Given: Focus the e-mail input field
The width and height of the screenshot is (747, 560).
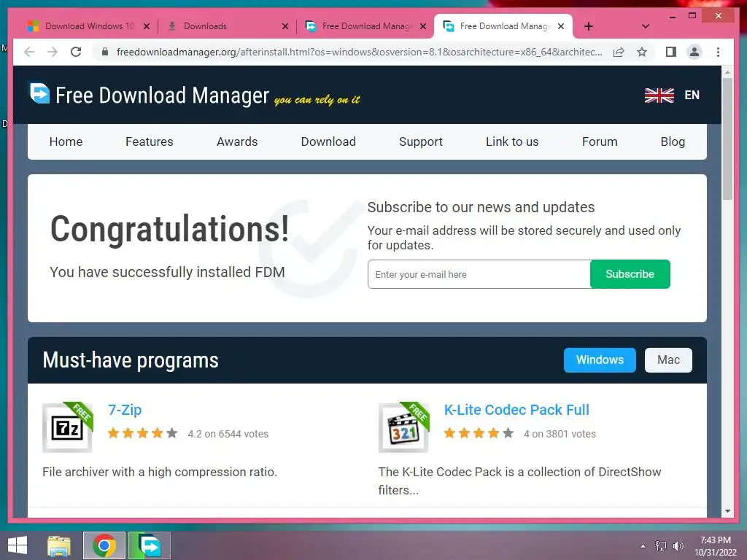Looking at the screenshot, I should (x=479, y=274).
